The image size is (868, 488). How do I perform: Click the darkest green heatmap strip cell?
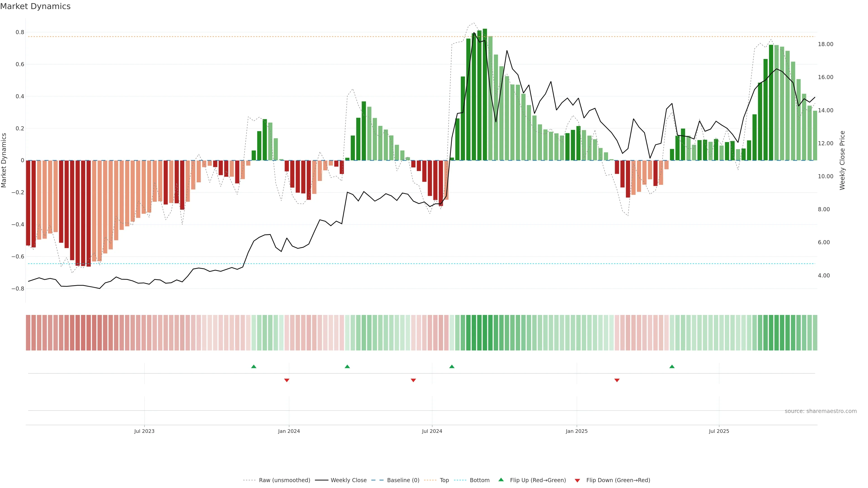(x=485, y=332)
